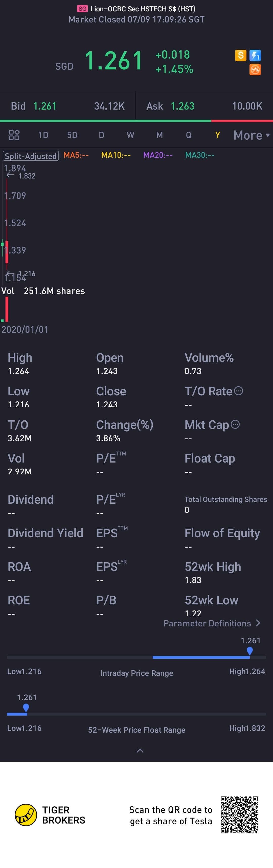This screenshot has width=273, height=868.
Task: Collapse the stock details panel
Action: coord(140,750)
